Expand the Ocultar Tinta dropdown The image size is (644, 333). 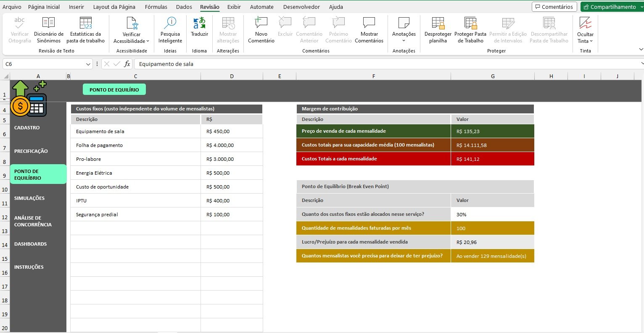coord(591,41)
